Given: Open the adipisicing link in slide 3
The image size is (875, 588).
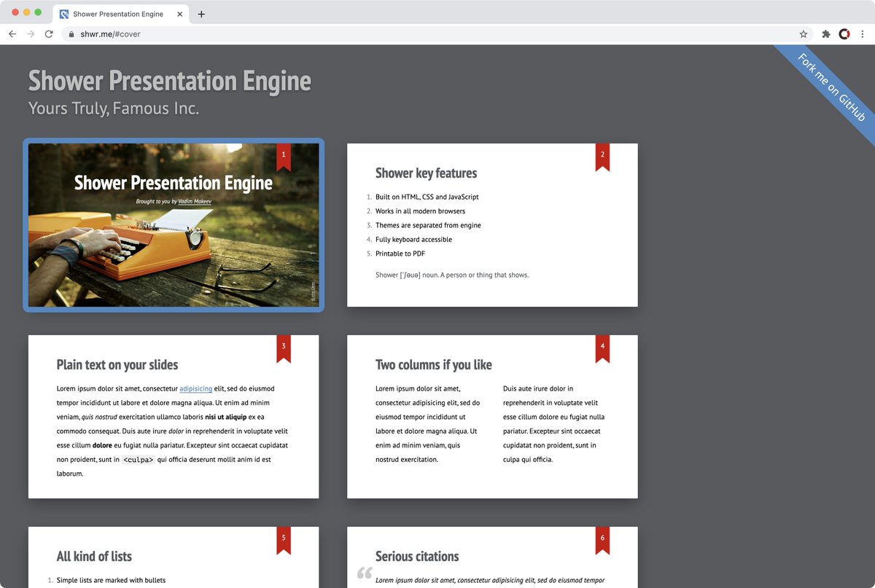Looking at the screenshot, I should coord(195,389).
